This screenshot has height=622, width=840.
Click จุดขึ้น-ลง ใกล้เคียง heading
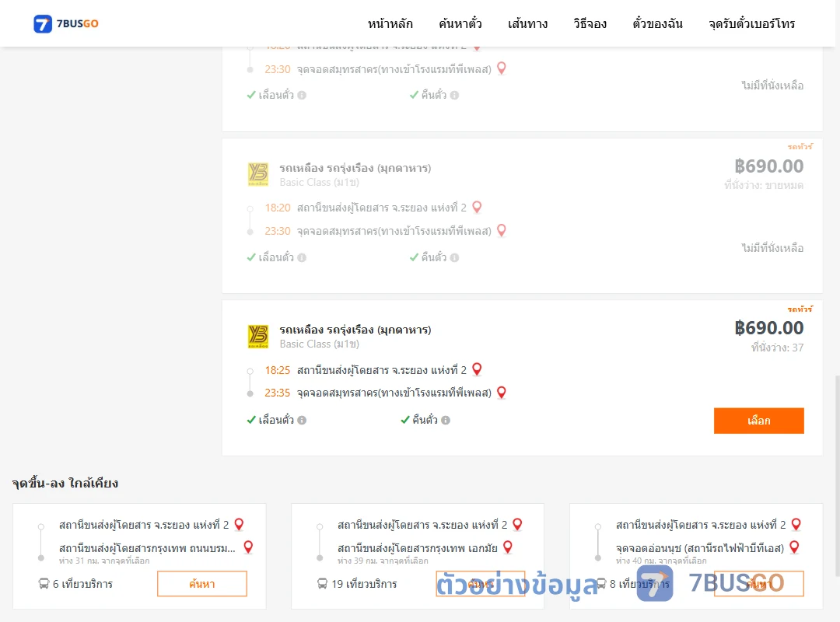tap(65, 484)
